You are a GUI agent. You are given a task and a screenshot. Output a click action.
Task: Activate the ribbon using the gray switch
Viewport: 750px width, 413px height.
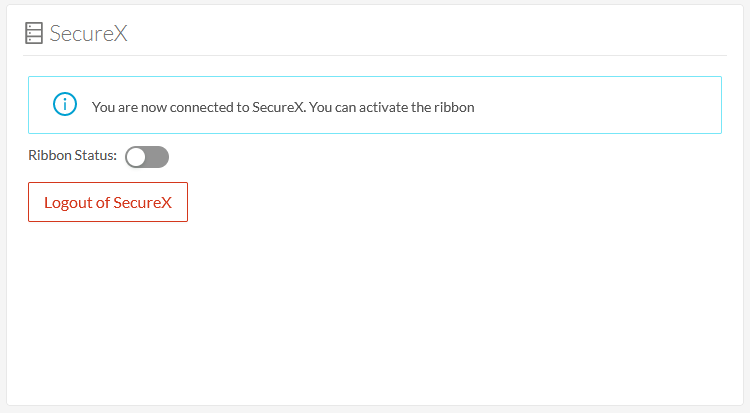pyautogui.click(x=147, y=157)
